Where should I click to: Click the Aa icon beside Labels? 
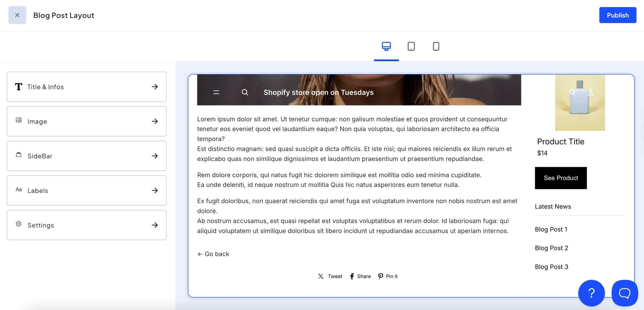click(19, 189)
